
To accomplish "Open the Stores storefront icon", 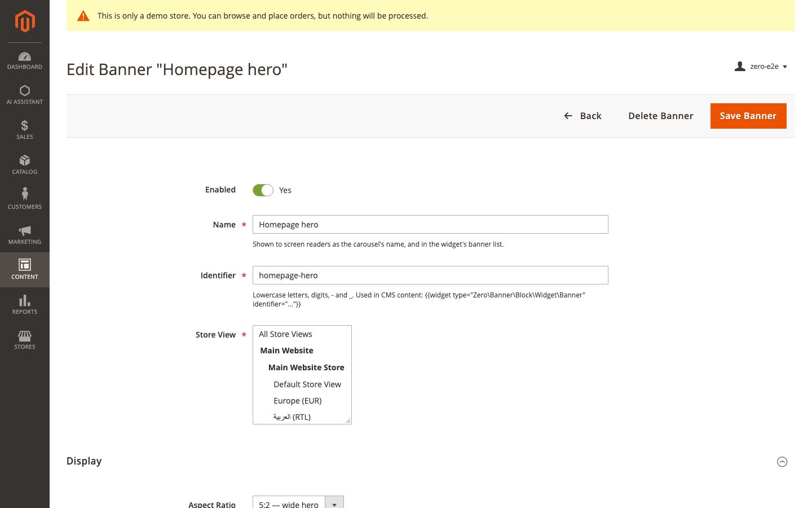I will [x=25, y=336].
